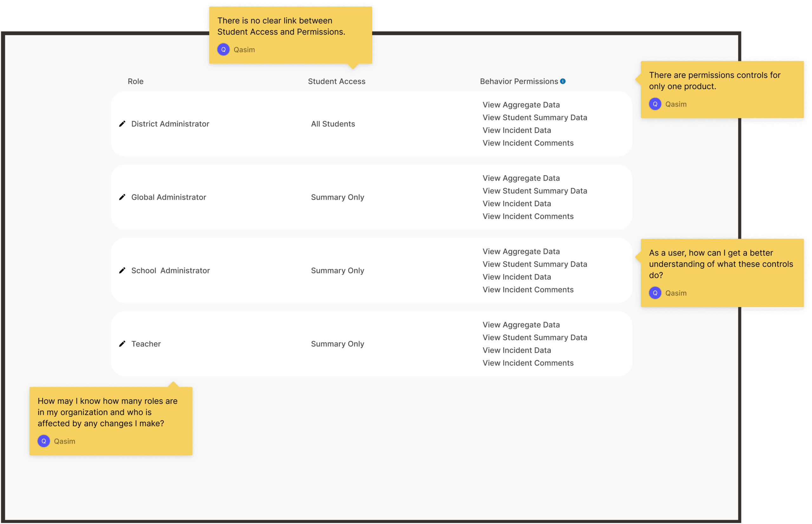Click the edit pencil for Teacher role
812x524 pixels.
coord(122,344)
